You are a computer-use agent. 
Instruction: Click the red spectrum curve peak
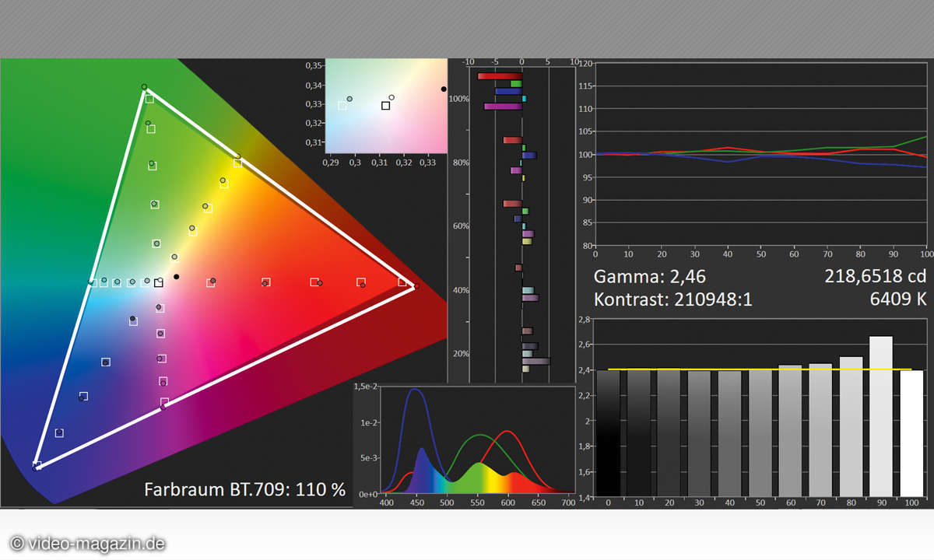coord(507,432)
